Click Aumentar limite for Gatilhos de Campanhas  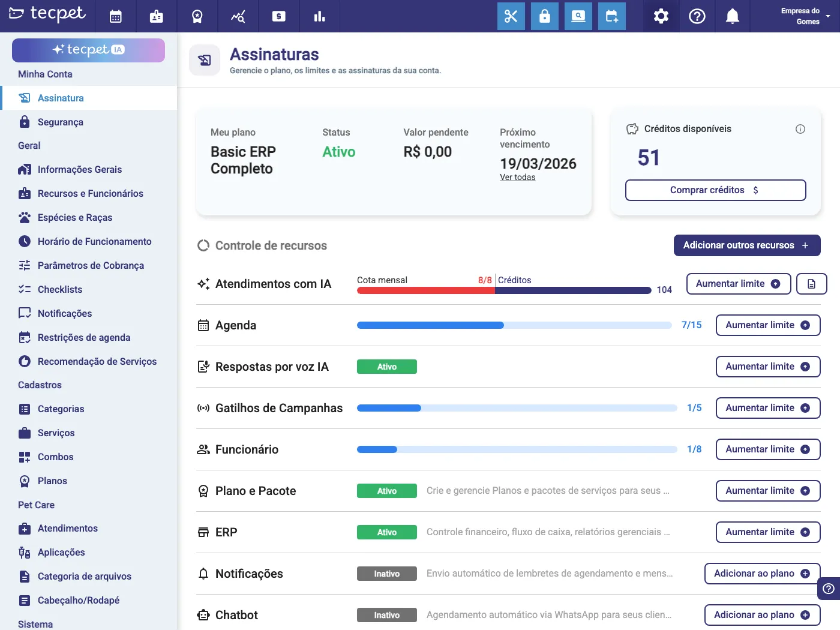(x=768, y=408)
